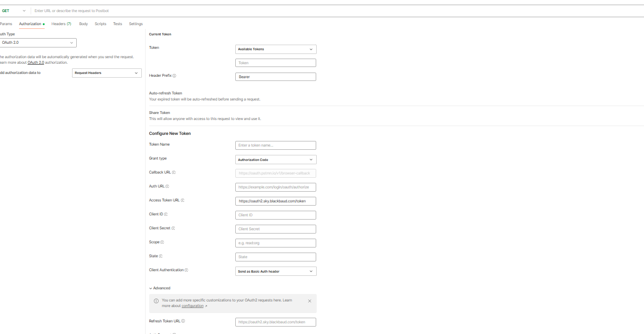Switch to the Body tab

[x=83, y=24]
